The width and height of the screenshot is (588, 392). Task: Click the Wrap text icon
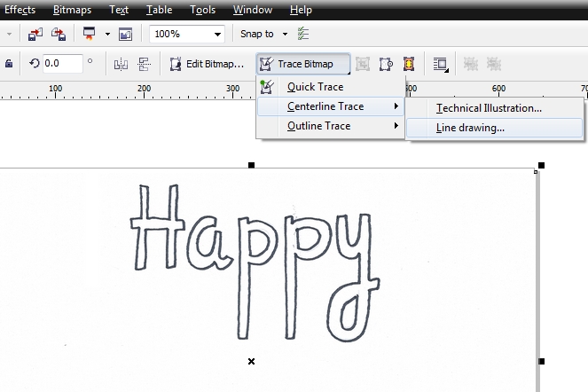(440, 64)
